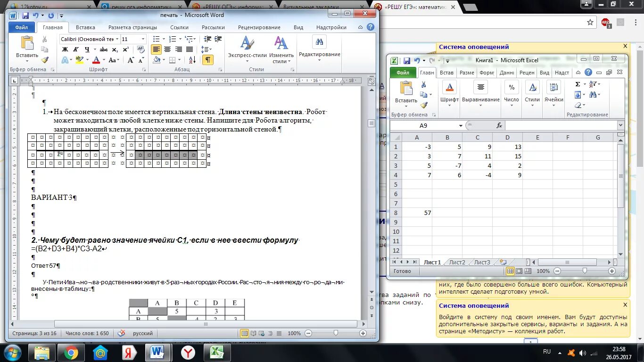The image size is (644, 362).
Task: Center align paragraph in Word
Action: [167, 49]
